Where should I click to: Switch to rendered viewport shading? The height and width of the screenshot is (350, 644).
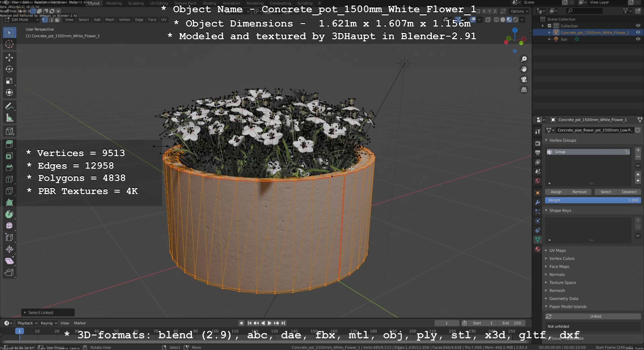click(x=516, y=20)
